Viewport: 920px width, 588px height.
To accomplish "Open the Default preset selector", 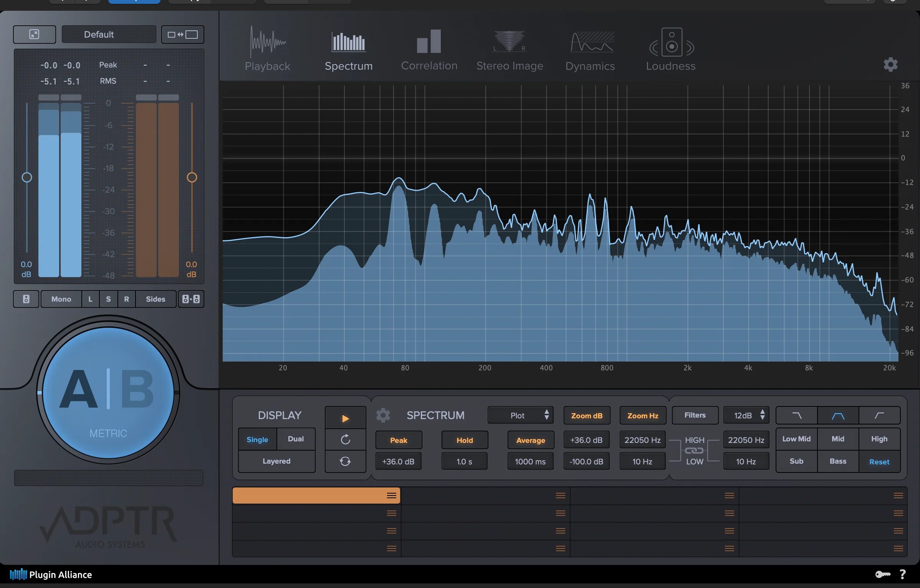I will click(x=109, y=34).
